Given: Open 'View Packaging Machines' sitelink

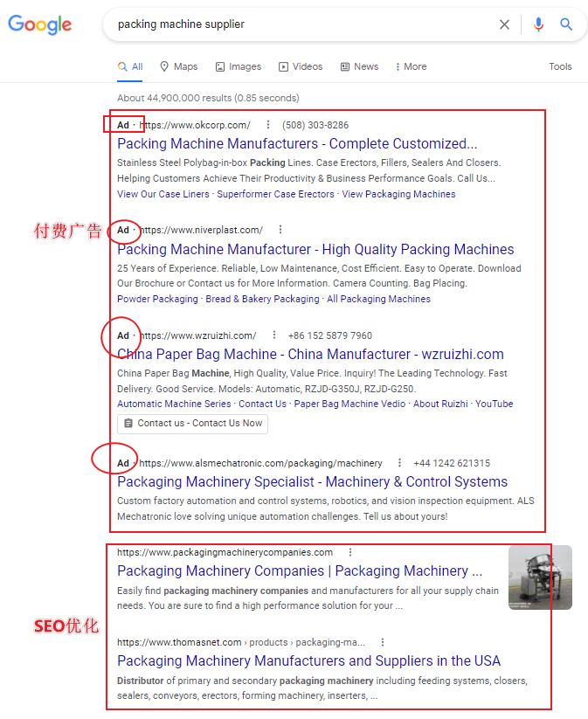Looking at the screenshot, I should click(x=398, y=194).
